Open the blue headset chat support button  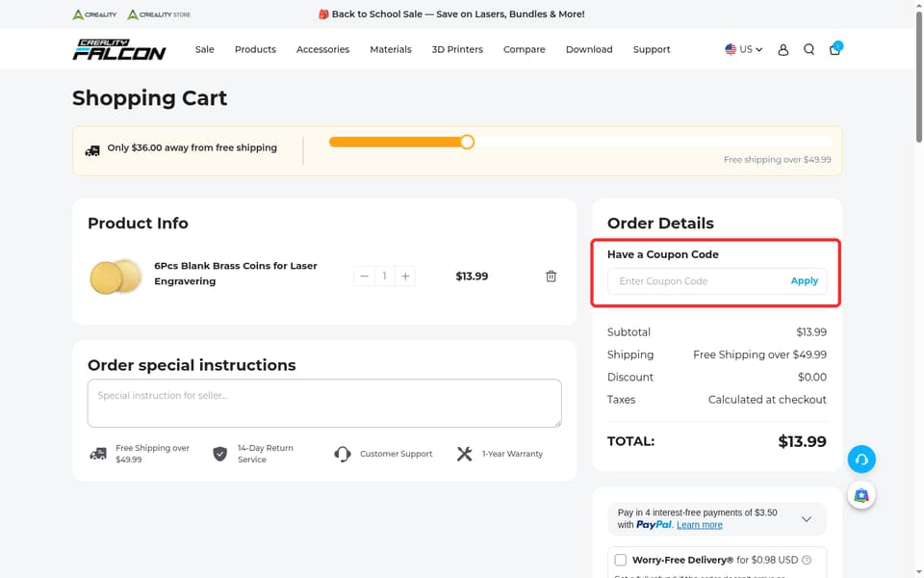click(x=861, y=459)
